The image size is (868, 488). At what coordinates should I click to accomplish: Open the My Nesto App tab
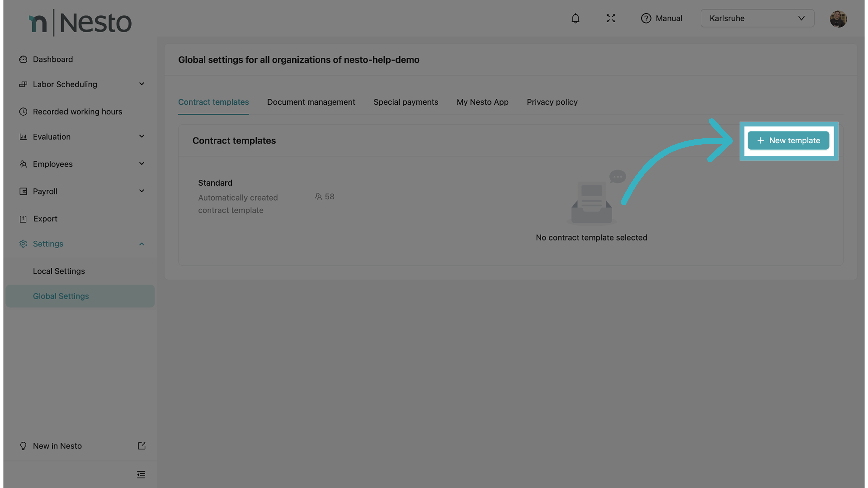point(482,102)
